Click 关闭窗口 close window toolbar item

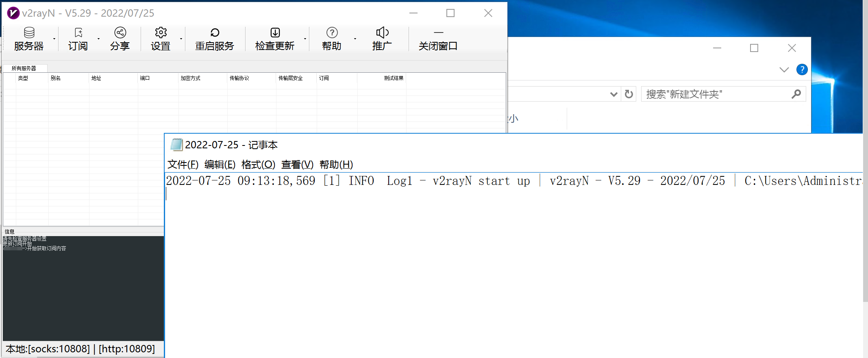pyautogui.click(x=438, y=39)
